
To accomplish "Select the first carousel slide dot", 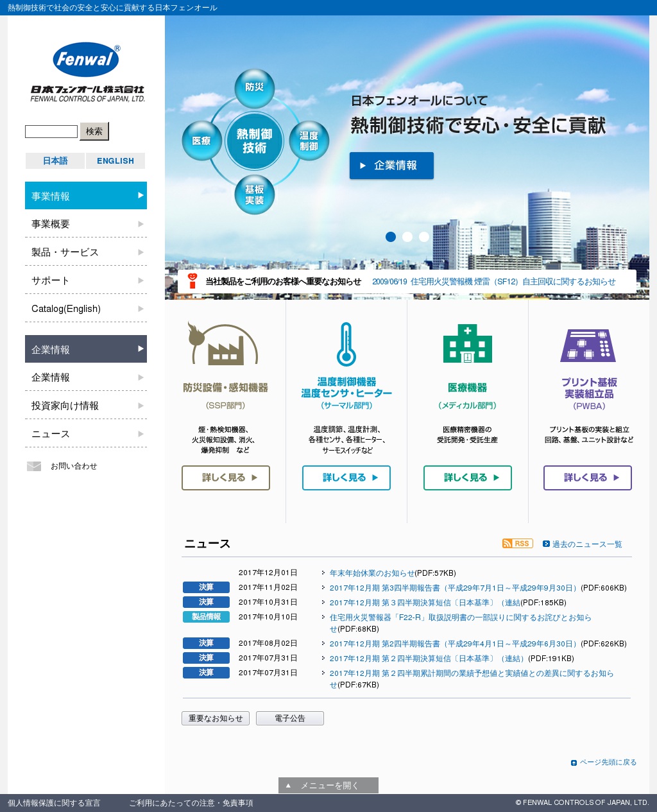I will point(391,237).
